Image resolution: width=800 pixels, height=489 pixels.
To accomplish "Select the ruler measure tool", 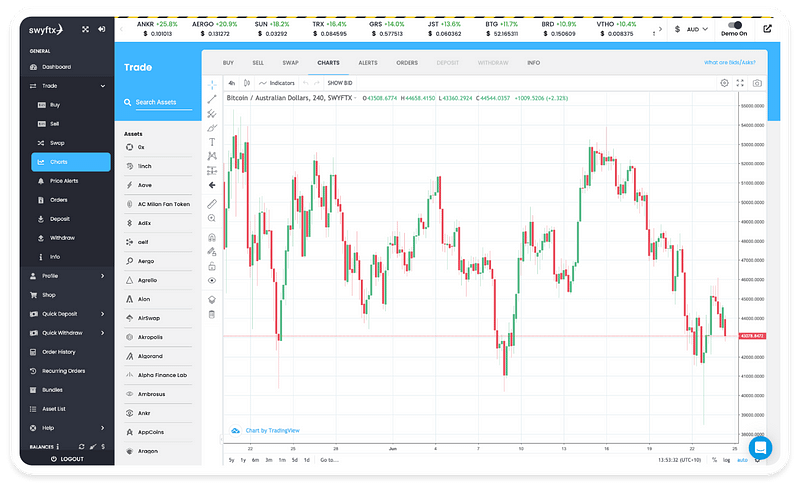I will (212, 204).
